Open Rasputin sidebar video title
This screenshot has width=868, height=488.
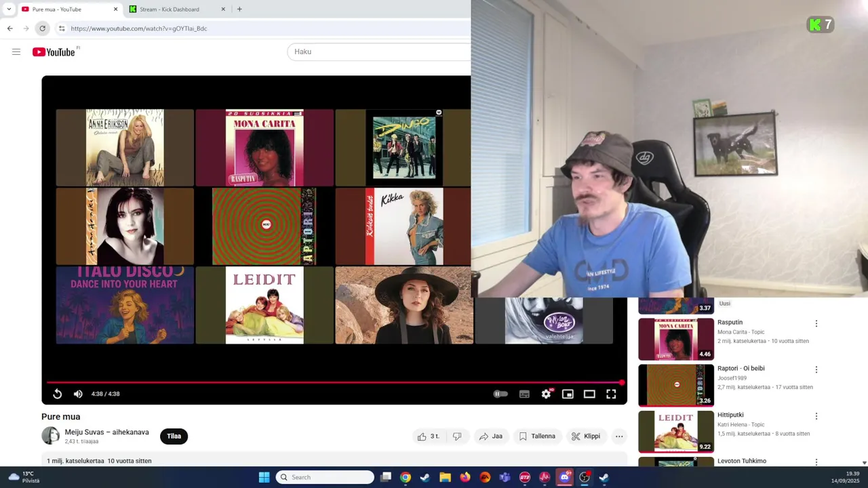tap(730, 323)
